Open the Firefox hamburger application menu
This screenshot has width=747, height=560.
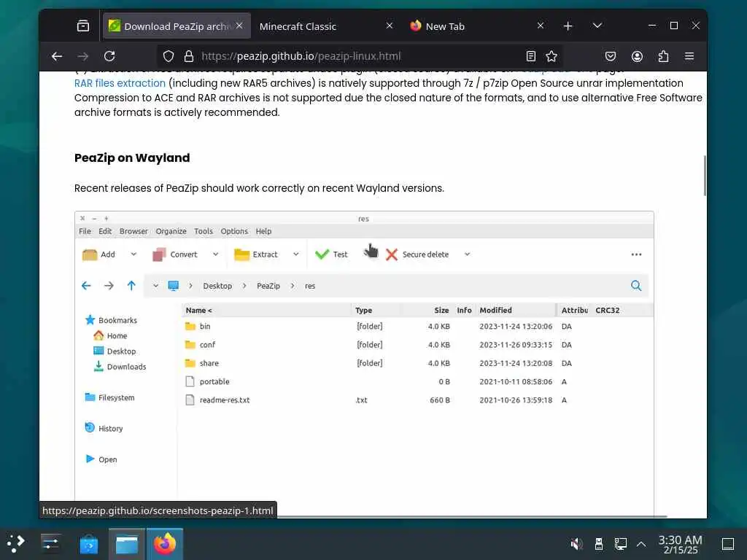689,56
